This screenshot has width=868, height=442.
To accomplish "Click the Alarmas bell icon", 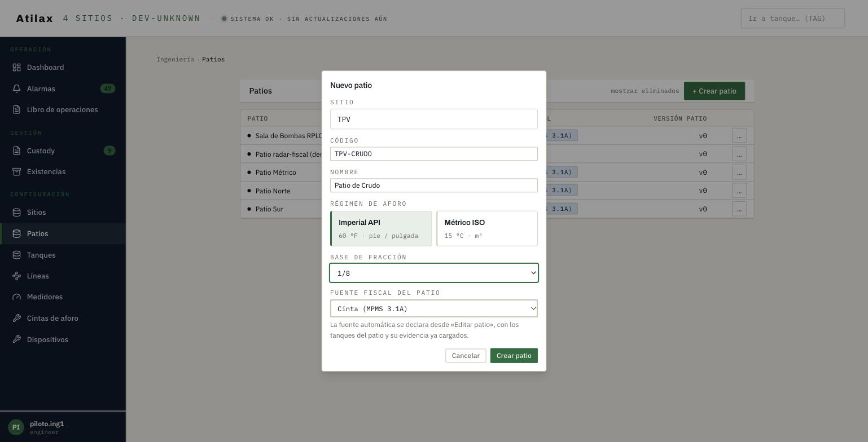I will 17,89.
